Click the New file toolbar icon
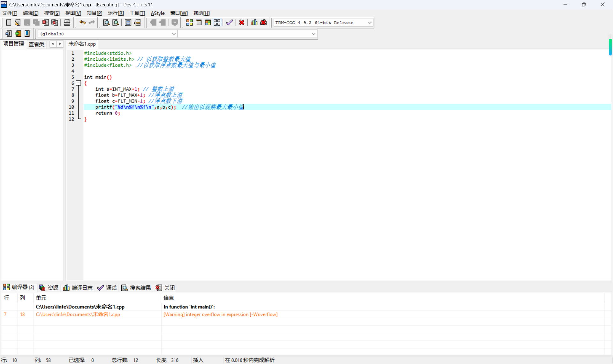 pyautogui.click(x=9, y=23)
